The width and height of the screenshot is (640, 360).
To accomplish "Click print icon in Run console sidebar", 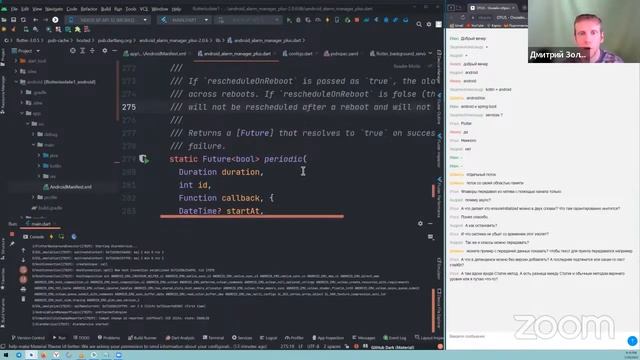I will 23,289.
